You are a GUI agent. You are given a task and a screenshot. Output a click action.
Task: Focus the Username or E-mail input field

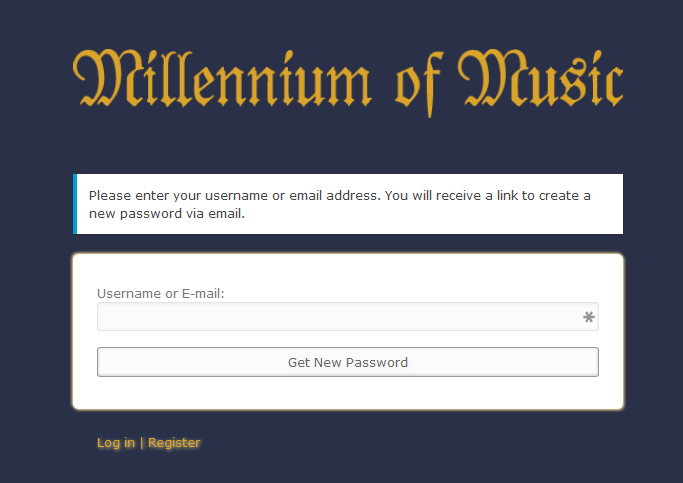click(340, 317)
